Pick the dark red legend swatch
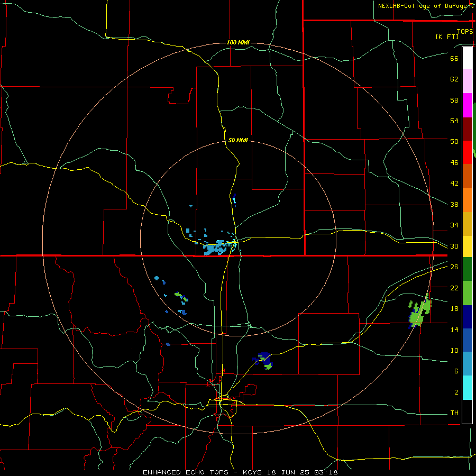 click(x=467, y=129)
